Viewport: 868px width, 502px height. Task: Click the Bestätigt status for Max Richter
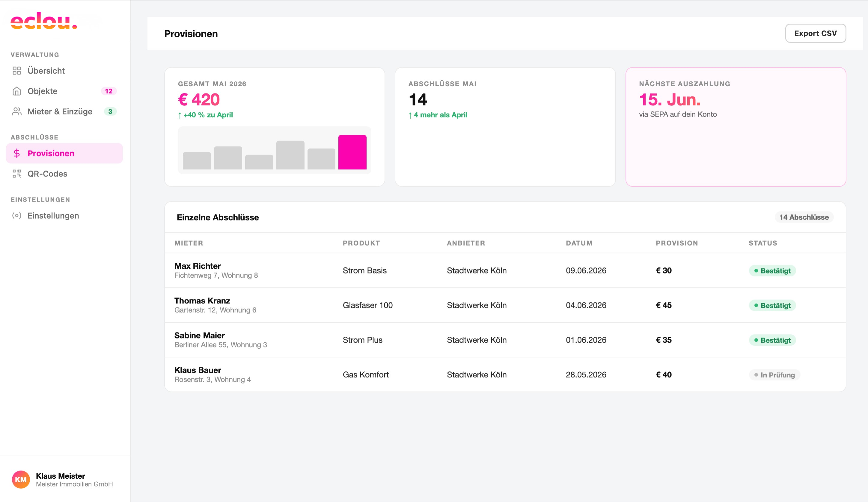[772, 271]
